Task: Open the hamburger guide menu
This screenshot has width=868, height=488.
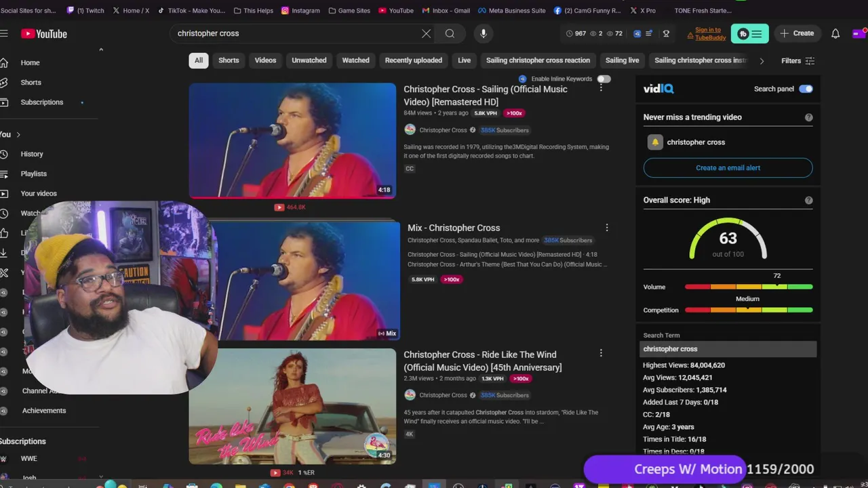Action: [4, 33]
